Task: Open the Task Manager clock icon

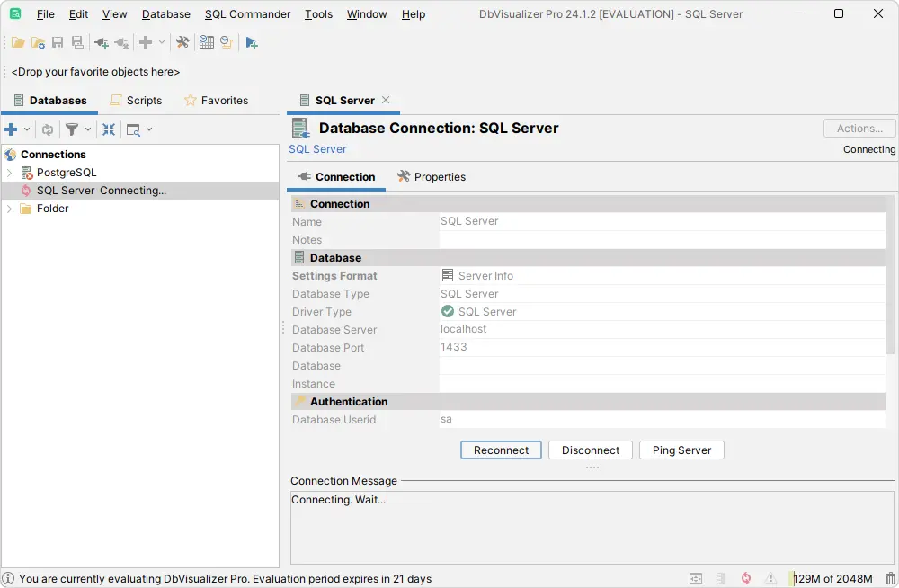Action: (226, 42)
